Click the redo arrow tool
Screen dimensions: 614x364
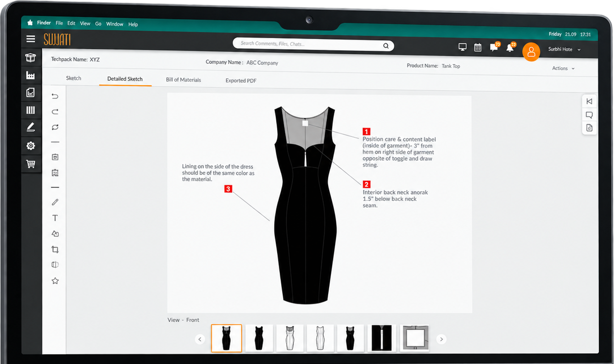tap(55, 111)
